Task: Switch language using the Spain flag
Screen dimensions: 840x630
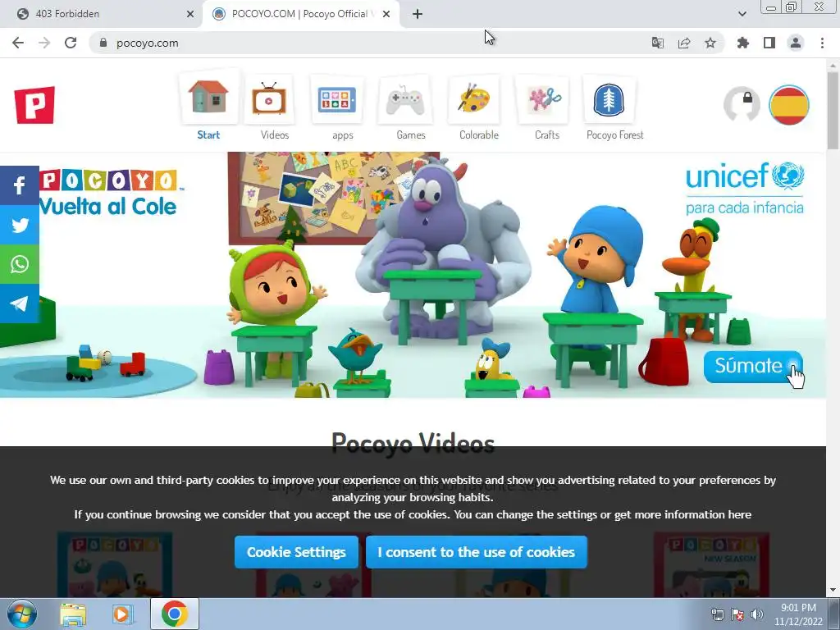Action: (788, 104)
